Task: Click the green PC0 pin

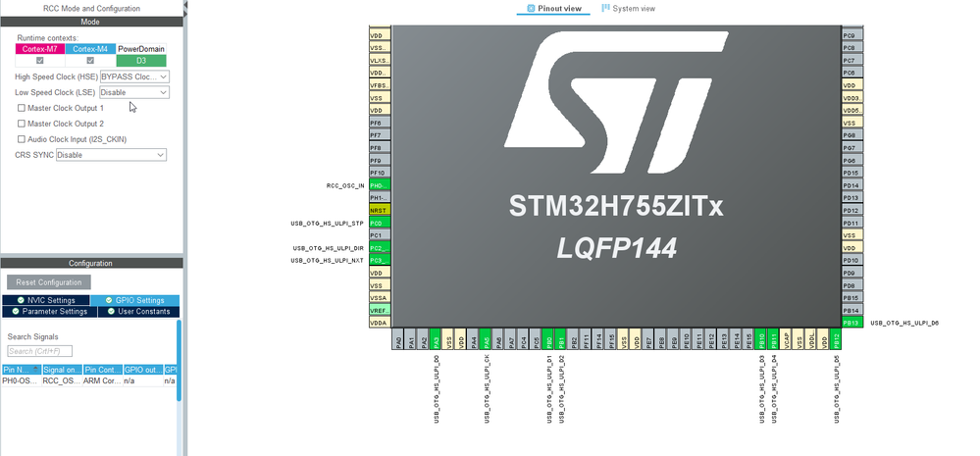Action: pos(380,223)
